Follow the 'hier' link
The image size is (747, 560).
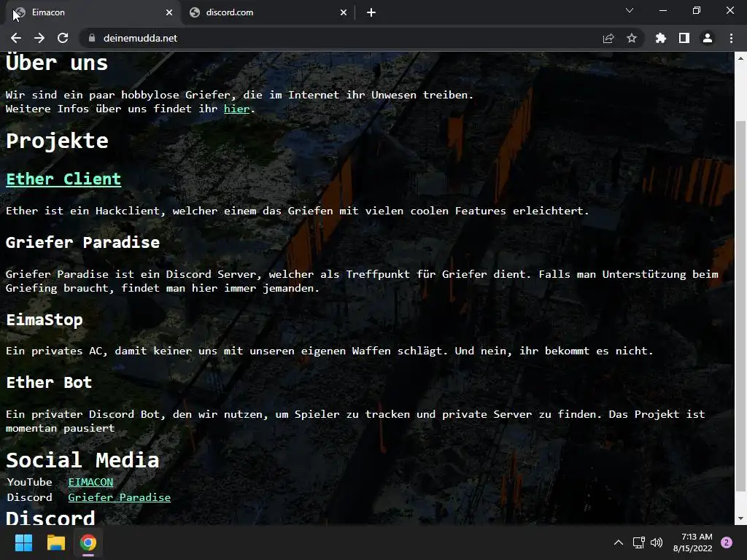point(237,109)
